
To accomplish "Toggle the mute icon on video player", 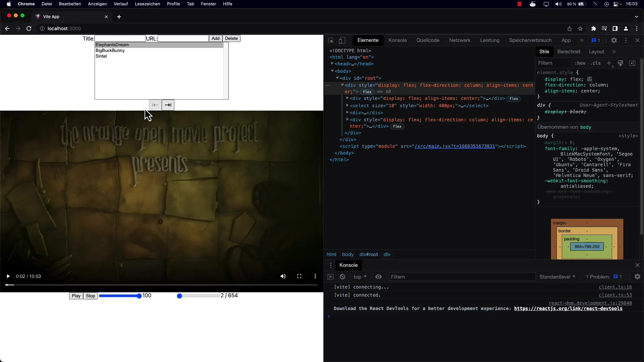I will point(283,276).
